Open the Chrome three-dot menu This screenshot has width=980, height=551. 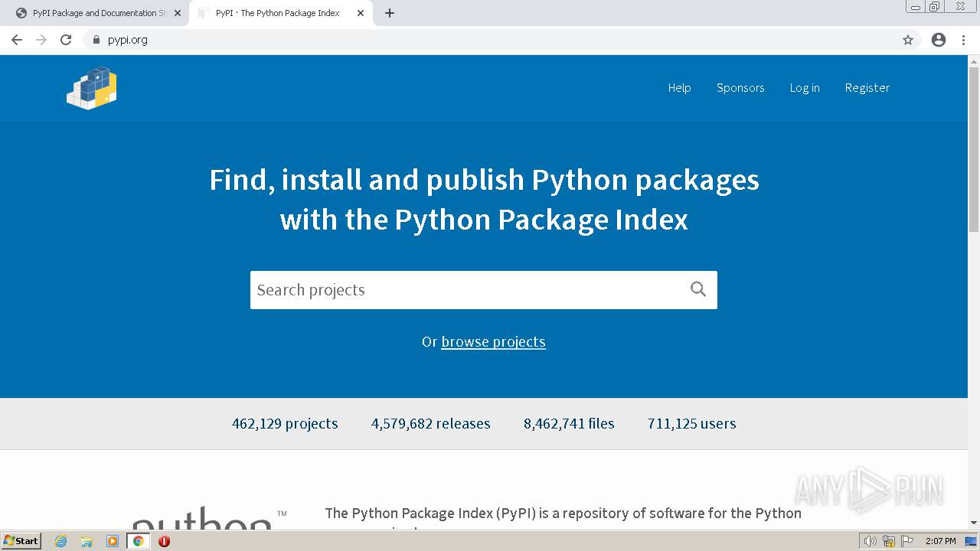click(x=964, y=40)
